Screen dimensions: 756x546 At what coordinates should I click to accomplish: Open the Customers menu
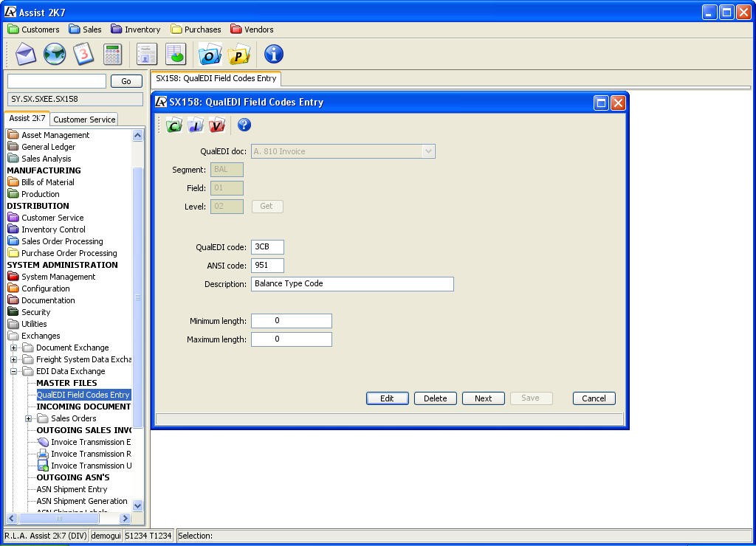point(34,30)
